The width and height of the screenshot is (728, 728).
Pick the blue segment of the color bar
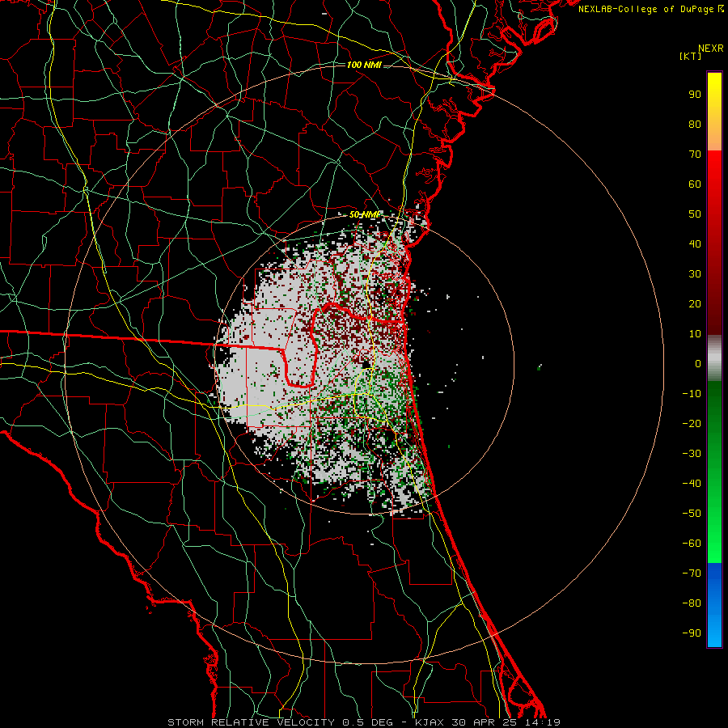714,604
